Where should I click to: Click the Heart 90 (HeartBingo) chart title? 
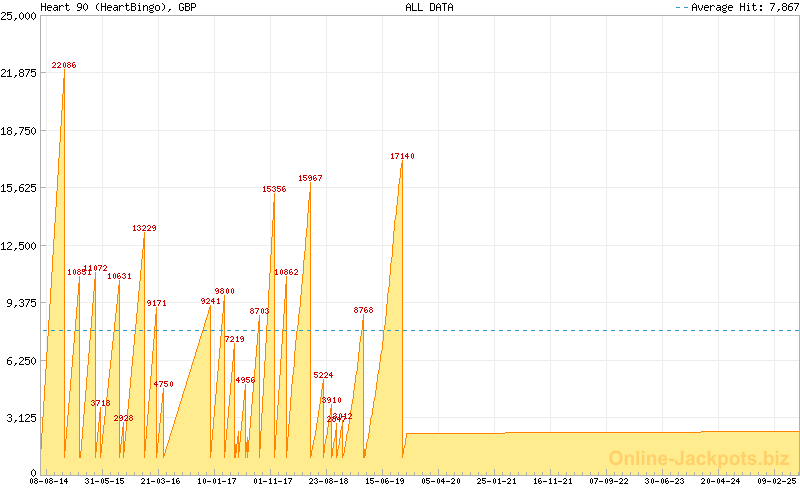(118, 7)
